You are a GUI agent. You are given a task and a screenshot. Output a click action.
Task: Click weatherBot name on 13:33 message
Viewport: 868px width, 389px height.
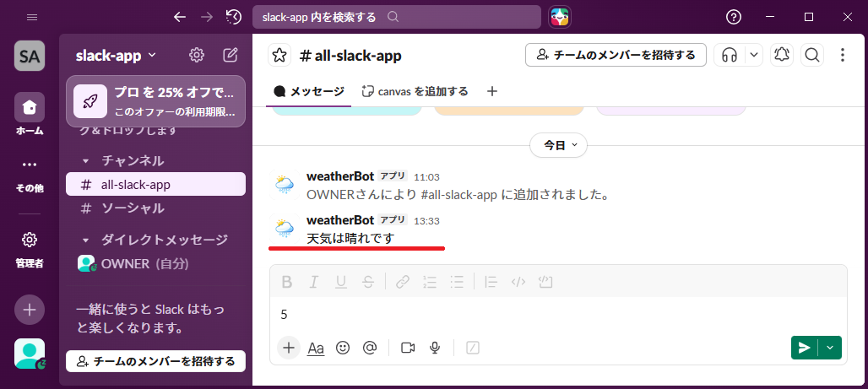tap(340, 220)
